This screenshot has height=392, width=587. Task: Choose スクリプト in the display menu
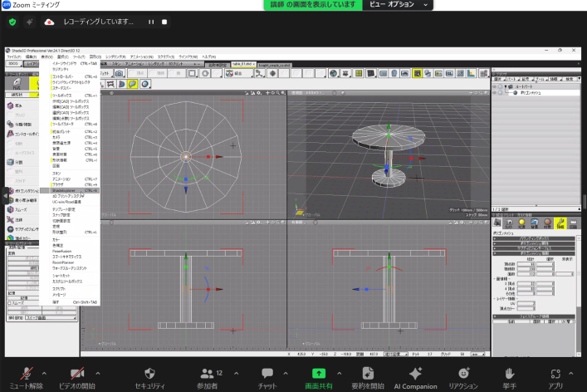coord(70,289)
